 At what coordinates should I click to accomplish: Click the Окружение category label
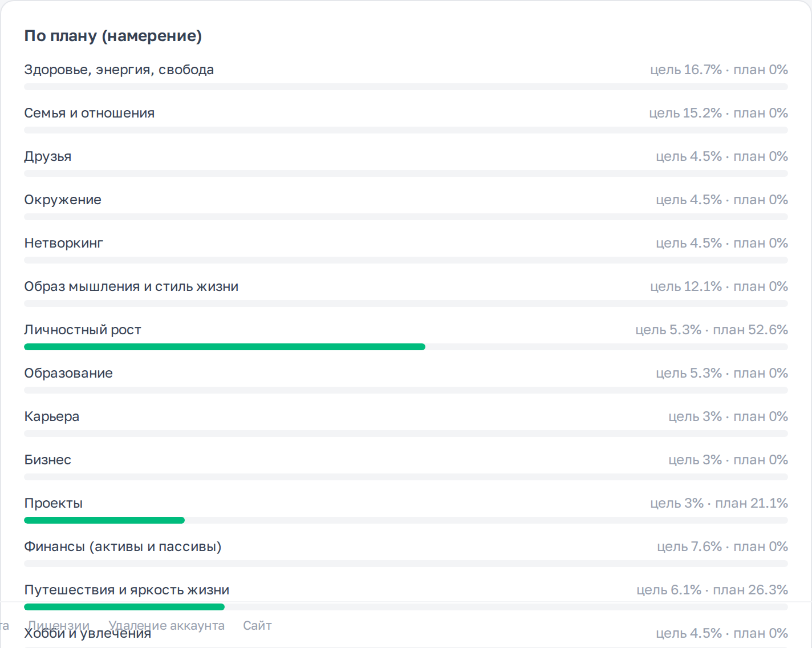pos(63,200)
